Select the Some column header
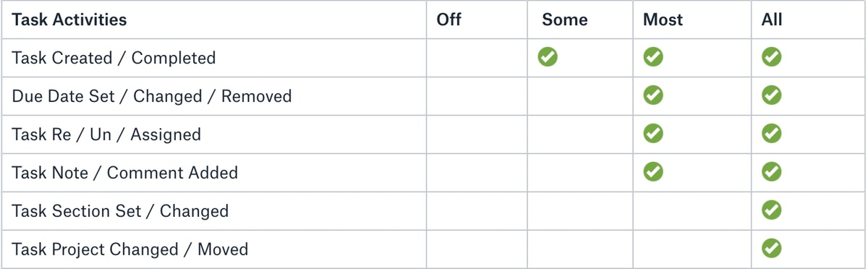This screenshot has height=269, width=868. tap(565, 20)
